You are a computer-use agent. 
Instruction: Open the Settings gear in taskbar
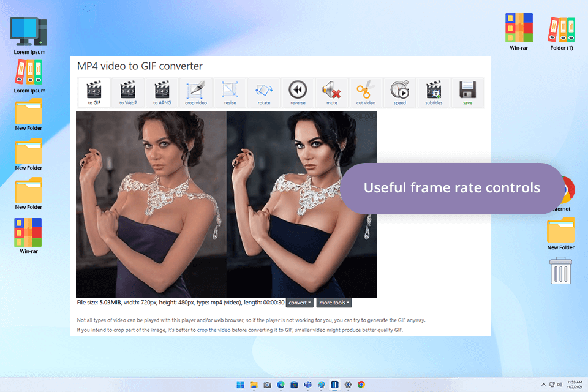pos(348,385)
